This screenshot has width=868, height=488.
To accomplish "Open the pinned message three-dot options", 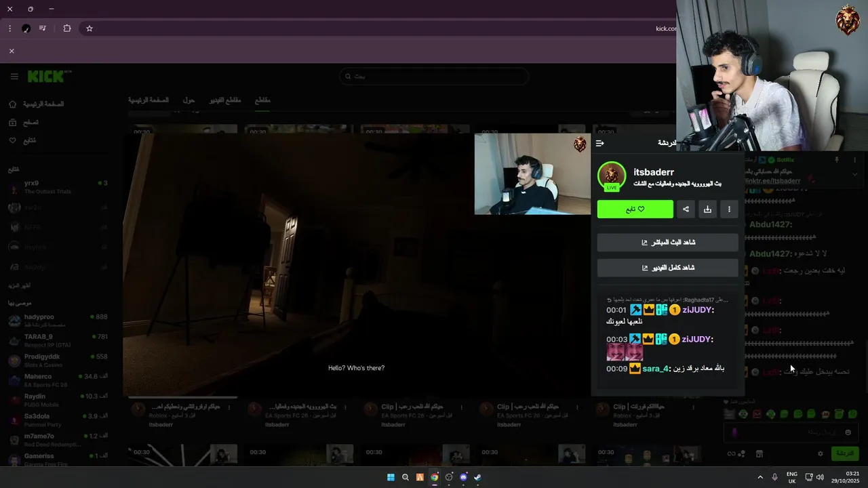I will (x=855, y=160).
